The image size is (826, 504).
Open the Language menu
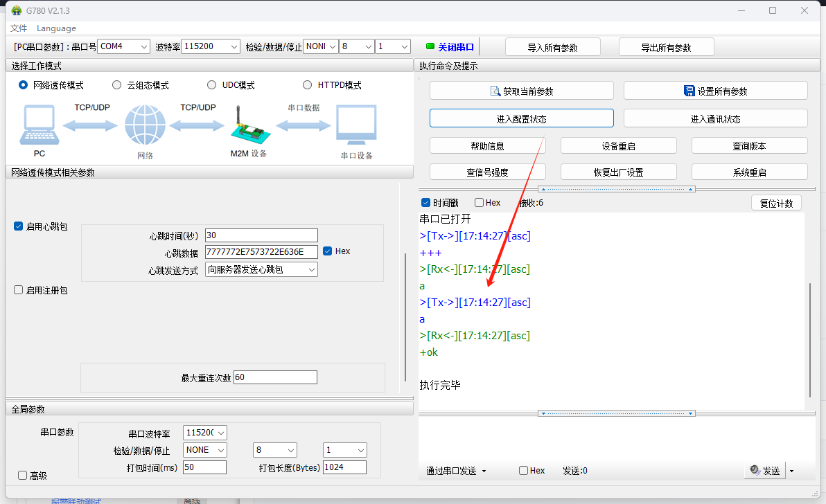[x=56, y=28]
